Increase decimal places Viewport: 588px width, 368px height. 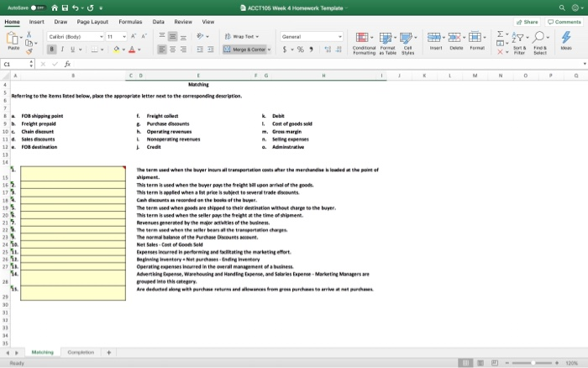click(x=328, y=49)
